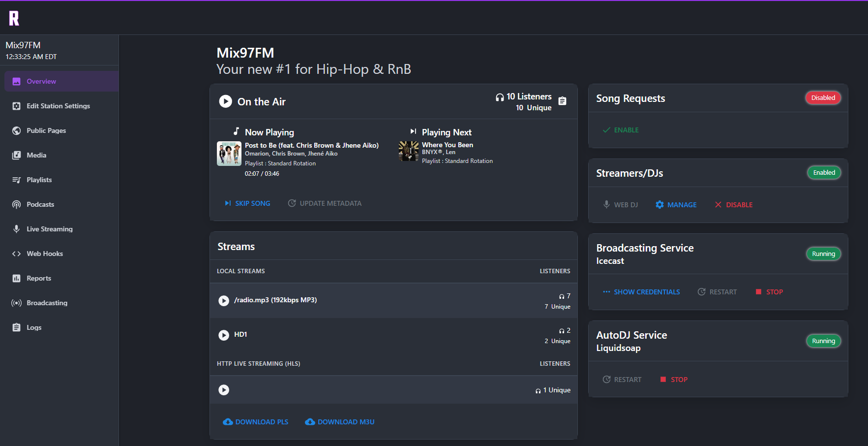Viewport: 868px width, 446px height.
Task: Play the HD1 stream
Action: pos(224,335)
